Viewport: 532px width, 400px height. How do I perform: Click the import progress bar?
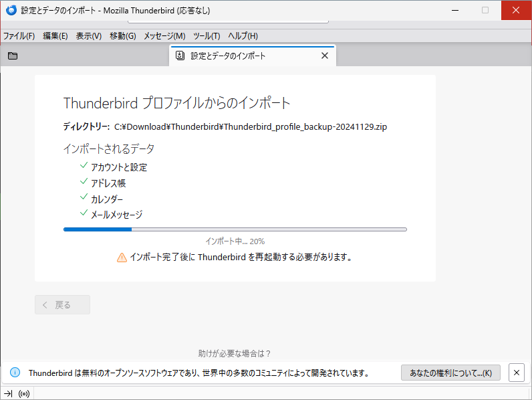point(235,229)
